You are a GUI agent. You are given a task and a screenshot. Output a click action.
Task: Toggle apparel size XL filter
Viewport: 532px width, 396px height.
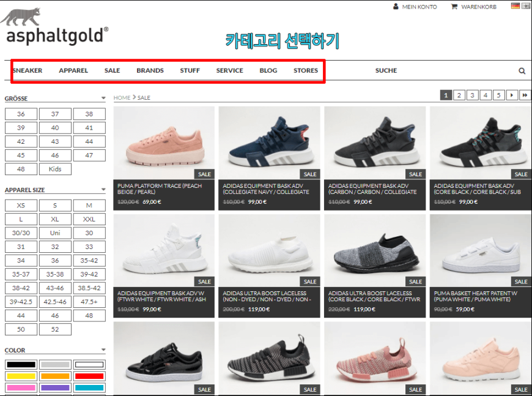click(55, 219)
